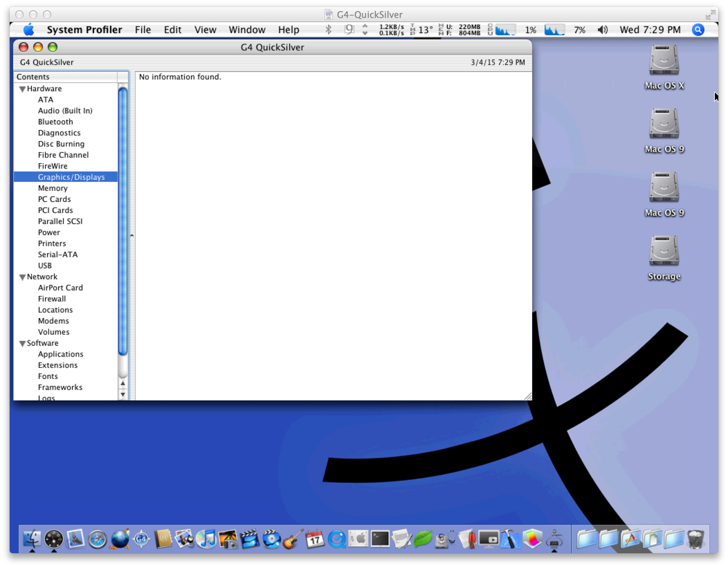Open iTunes from the dock
Image resolution: width=728 pixels, height=567 pixels.
206,539
